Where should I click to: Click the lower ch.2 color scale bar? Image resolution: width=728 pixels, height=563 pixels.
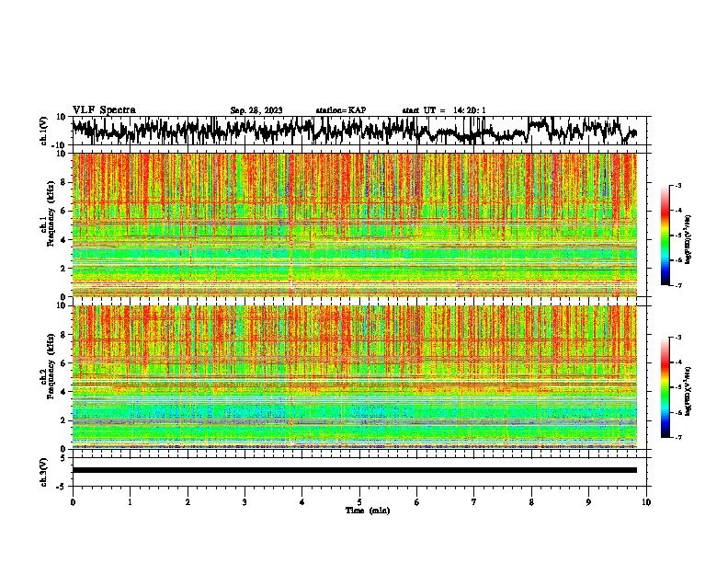coord(665,387)
